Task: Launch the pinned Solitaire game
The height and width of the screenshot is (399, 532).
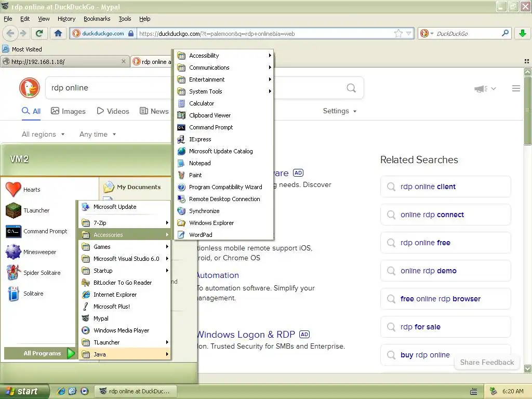Action: 25,294
